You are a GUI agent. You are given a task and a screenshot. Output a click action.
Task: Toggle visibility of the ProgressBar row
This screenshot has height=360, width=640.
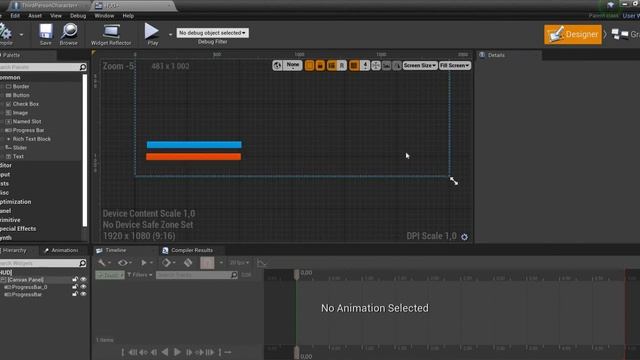tap(84, 294)
